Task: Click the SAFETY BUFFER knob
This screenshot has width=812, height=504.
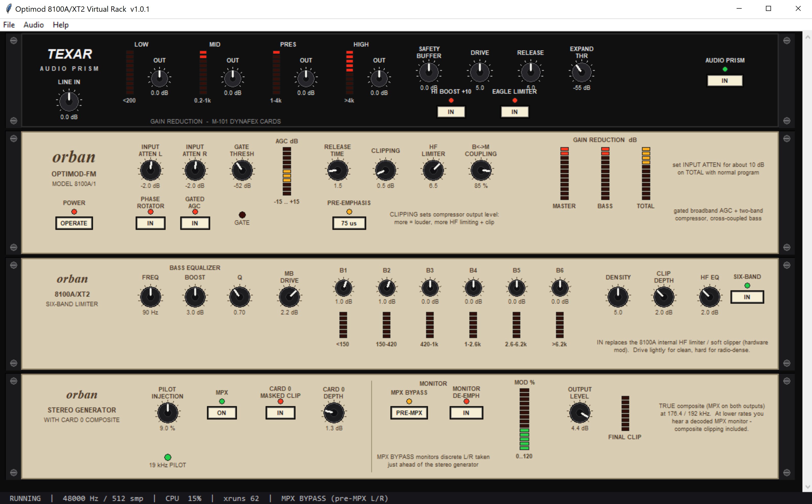Action: pos(429,72)
